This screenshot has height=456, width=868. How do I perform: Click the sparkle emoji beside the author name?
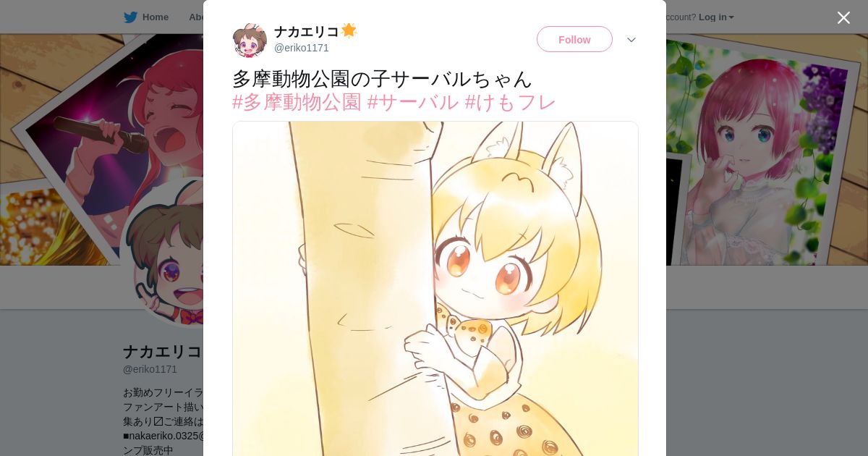(x=349, y=31)
